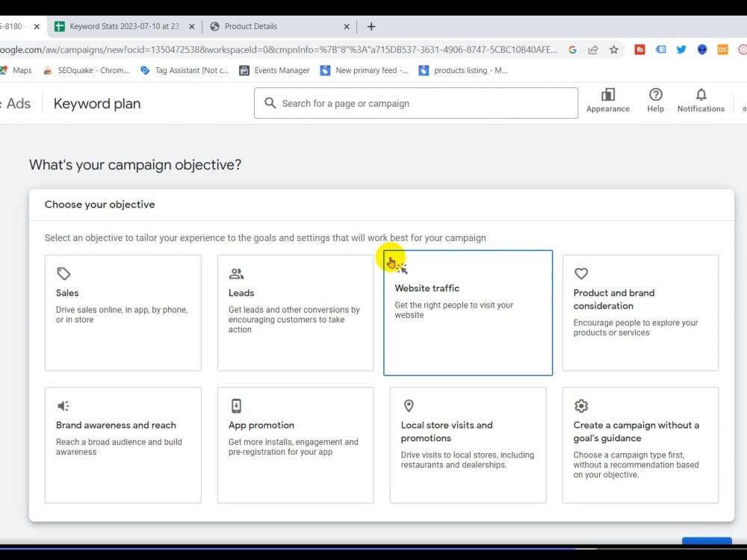Choose Brand awareness and reach objective
The height and width of the screenshot is (560, 747).
[123, 445]
